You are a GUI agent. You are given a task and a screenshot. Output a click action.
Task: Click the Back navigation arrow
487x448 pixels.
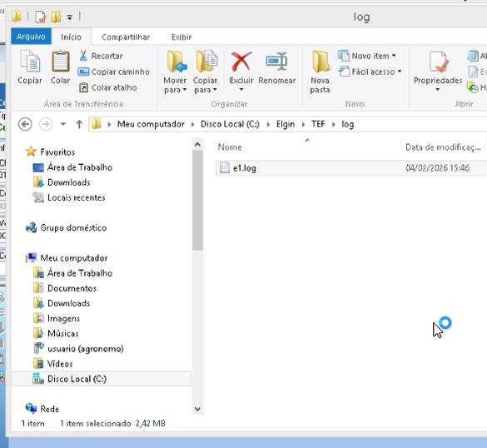(x=25, y=124)
